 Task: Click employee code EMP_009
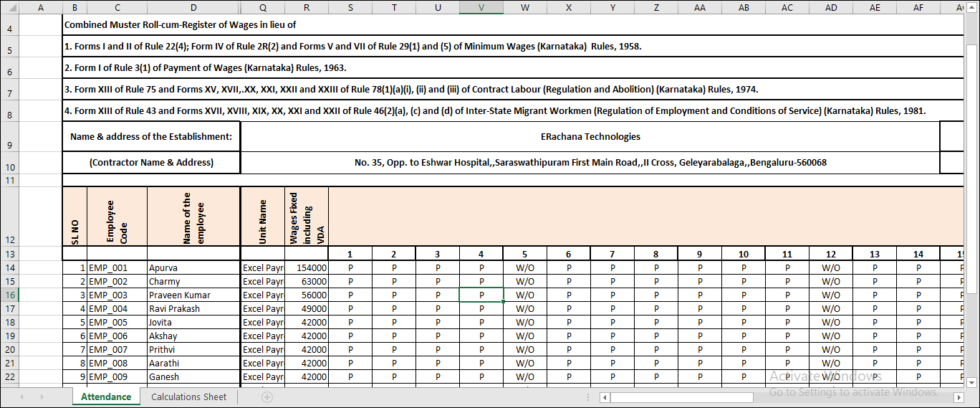117,376
